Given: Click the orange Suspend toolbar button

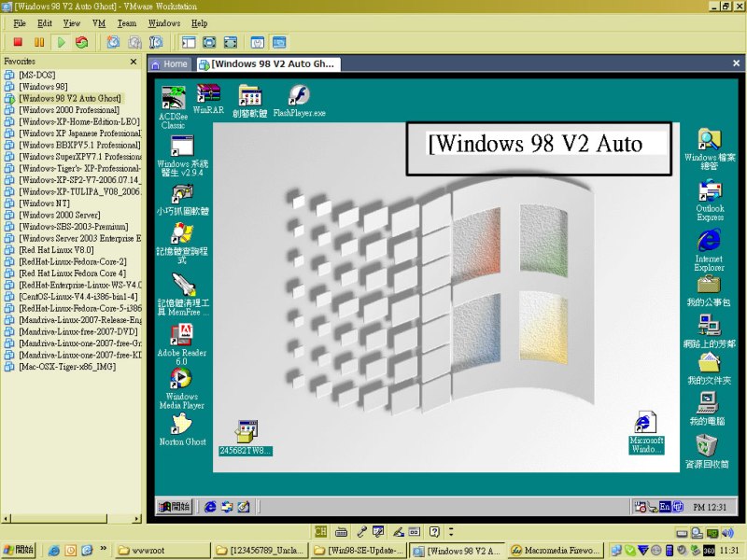Looking at the screenshot, I should pyautogui.click(x=39, y=42).
